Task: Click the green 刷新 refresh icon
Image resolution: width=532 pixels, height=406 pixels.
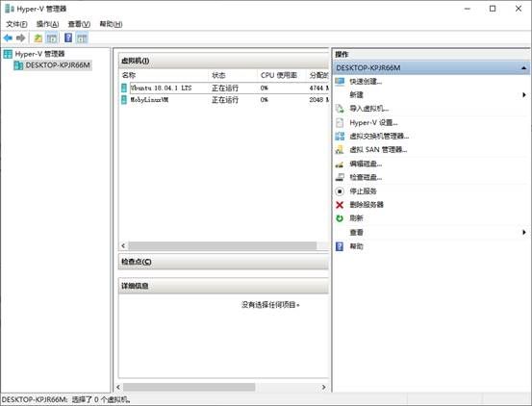Action: click(340, 218)
